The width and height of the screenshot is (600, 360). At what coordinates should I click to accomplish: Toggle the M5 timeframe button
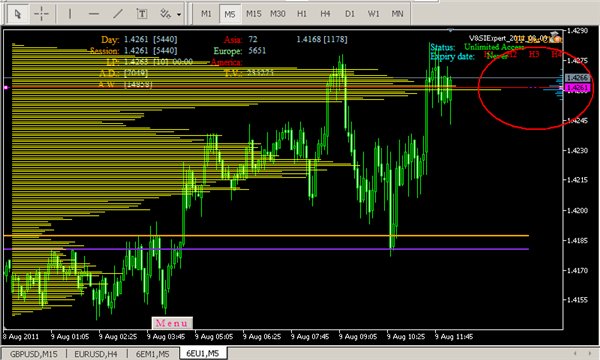(230, 14)
